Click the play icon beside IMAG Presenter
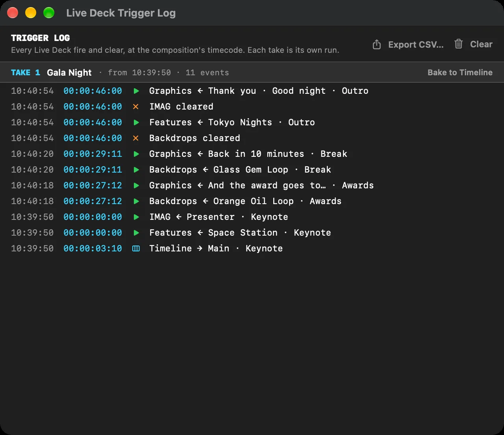This screenshot has width=504, height=435. (x=136, y=217)
